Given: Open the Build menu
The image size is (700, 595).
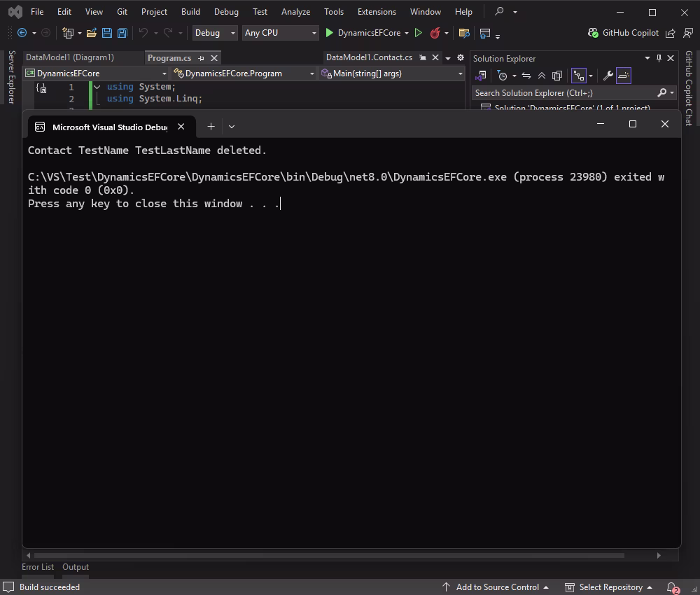Looking at the screenshot, I should click(x=190, y=12).
